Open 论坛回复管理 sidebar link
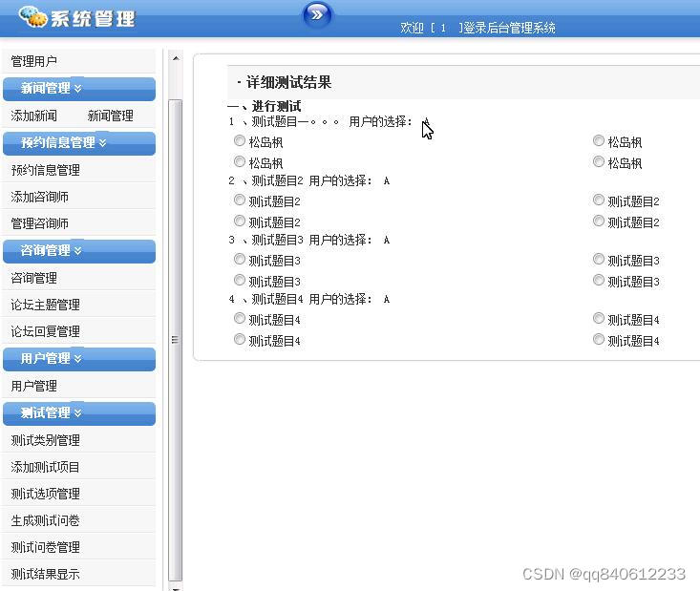 point(46,331)
